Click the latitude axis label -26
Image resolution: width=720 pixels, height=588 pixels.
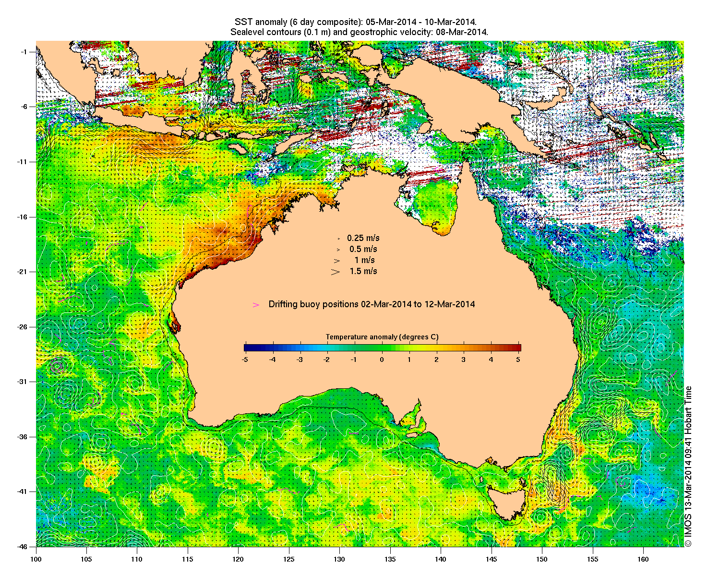tap(23, 327)
